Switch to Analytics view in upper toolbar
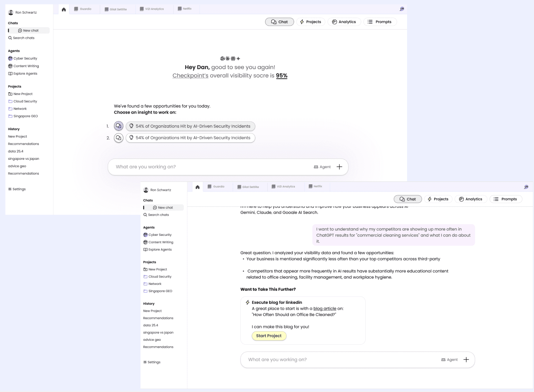Image resolution: width=534 pixels, height=392 pixels. click(x=344, y=22)
